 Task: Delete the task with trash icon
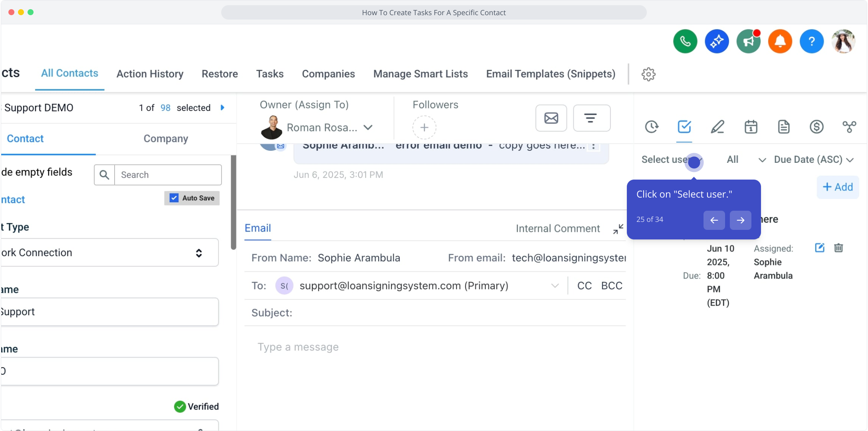[838, 248]
